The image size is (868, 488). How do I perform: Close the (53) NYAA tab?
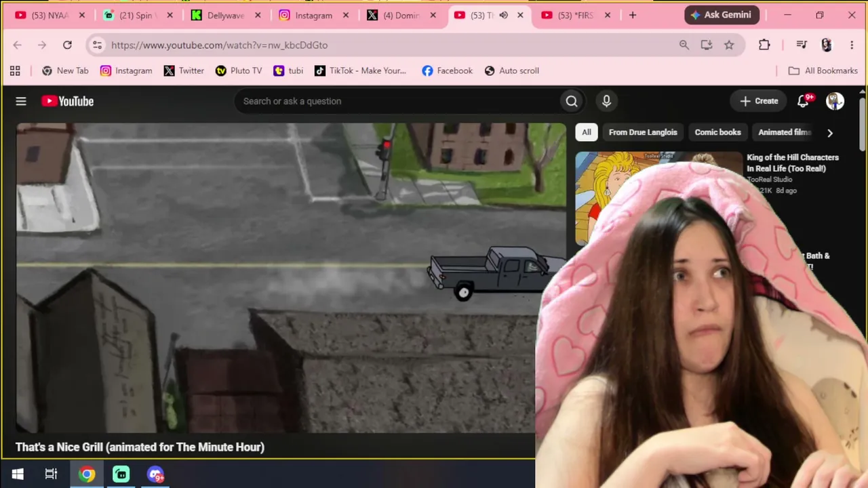tap(82, 15)
